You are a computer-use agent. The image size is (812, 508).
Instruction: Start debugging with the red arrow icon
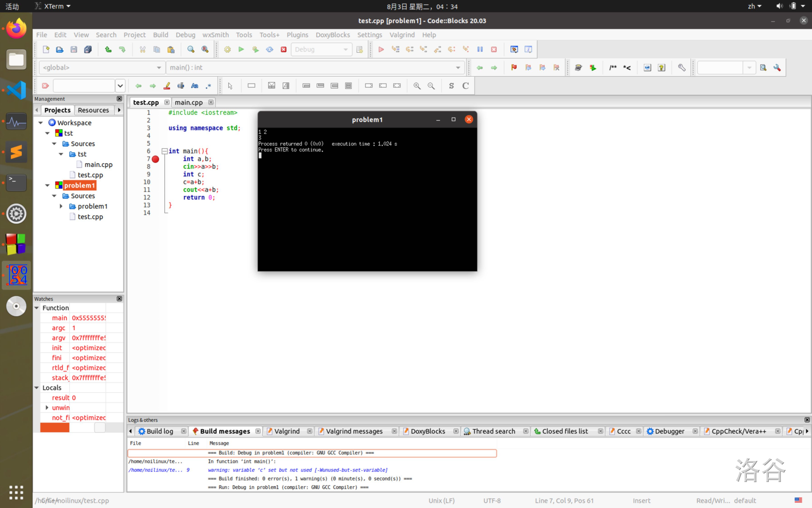381,49
